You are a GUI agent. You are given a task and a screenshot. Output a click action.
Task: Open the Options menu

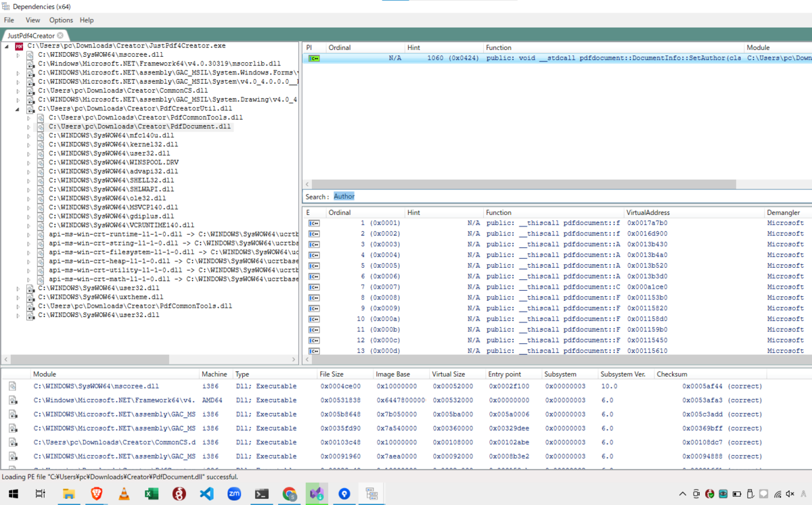point(61,20)
